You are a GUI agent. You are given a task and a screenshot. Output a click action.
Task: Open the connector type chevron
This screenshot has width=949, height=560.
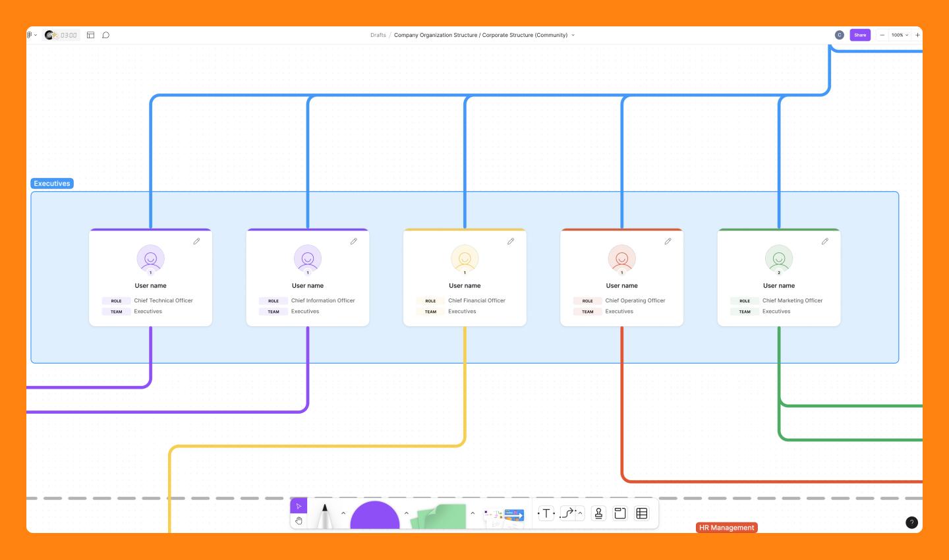coord(580,513)
